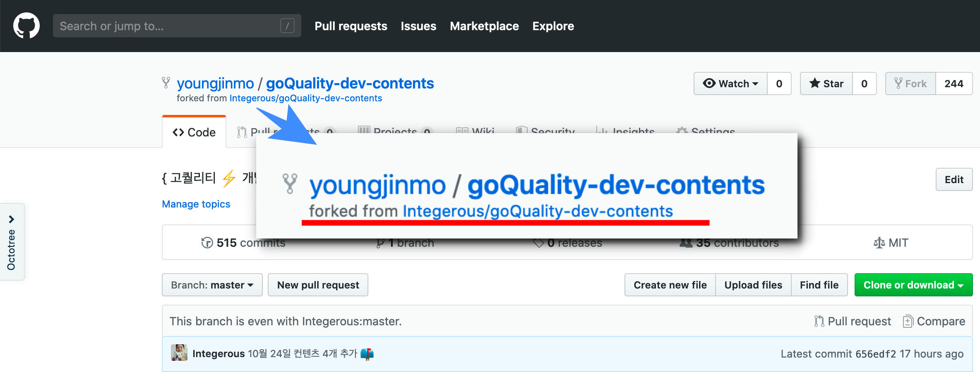980x372 pixels.
Task: Fork the goQuality-dev-contents repository
Action: pyautogui.click(x=910, y=83)
